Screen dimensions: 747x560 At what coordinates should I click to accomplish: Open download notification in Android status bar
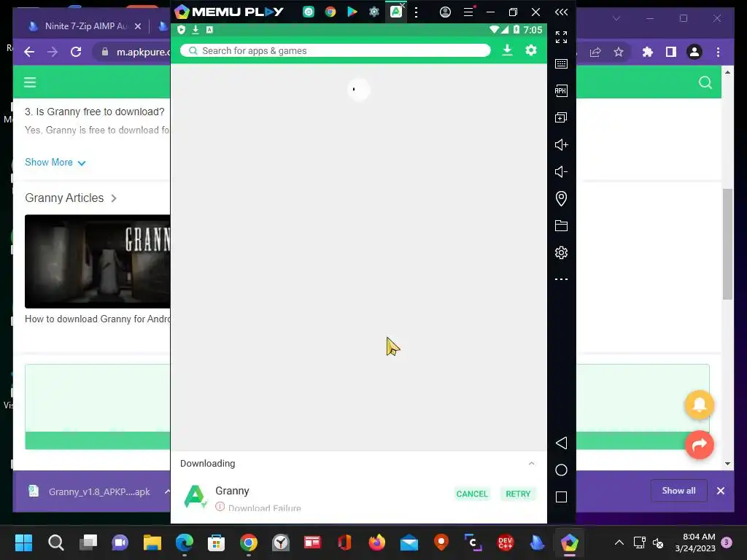tap(196, 29)
